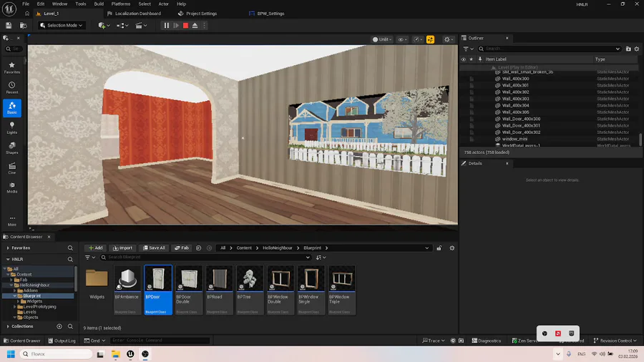Click the Eject from player button
This screenshot has height=362, width=644.
pyautogui.click(x=195, y=25)
